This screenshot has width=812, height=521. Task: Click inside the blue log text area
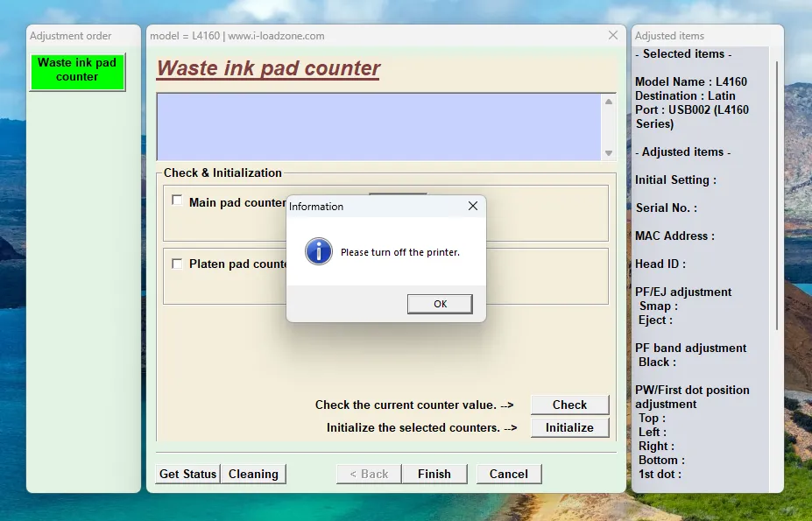[378, 127]
